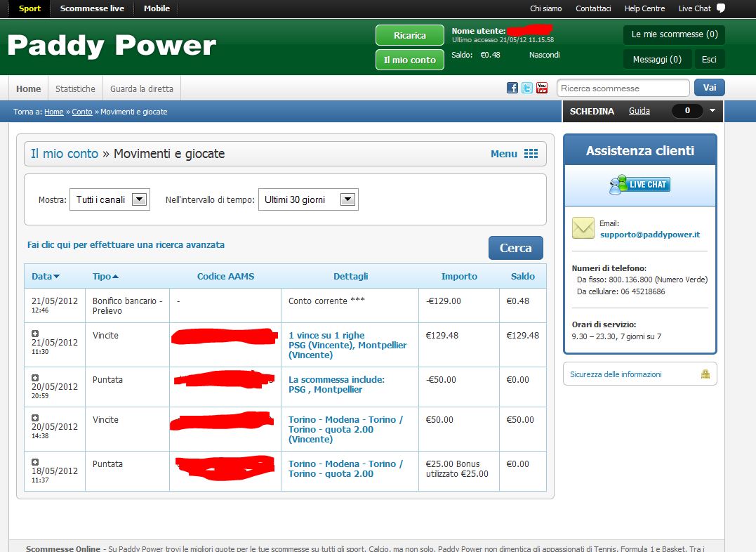Image resolution: width=756 pixels, height=552 pixels.
Task: Click supporto@paddypower.it email link
Action: point(650,235)
